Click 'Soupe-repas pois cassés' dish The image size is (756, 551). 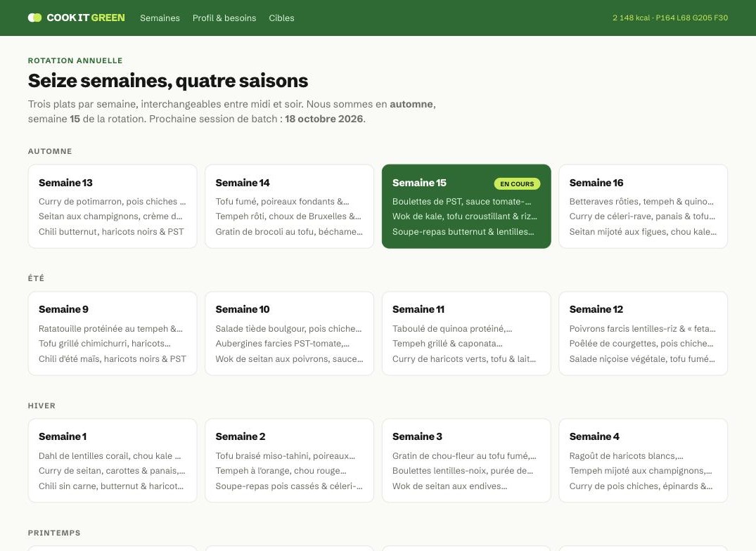(x=289, y=486)
